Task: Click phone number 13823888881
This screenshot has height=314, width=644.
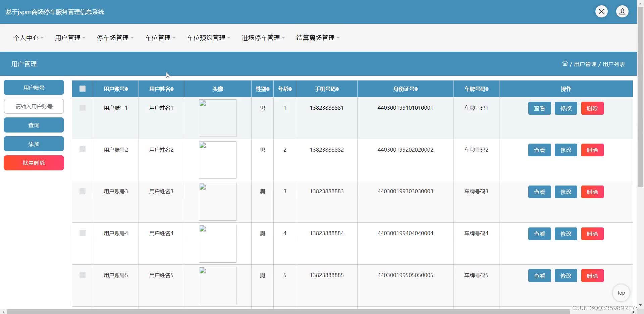Action: pos(327,108)
